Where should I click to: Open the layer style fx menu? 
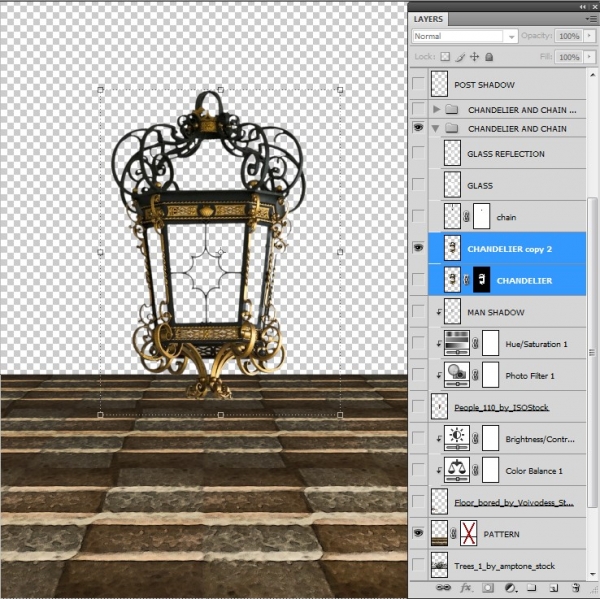(465, 588)
